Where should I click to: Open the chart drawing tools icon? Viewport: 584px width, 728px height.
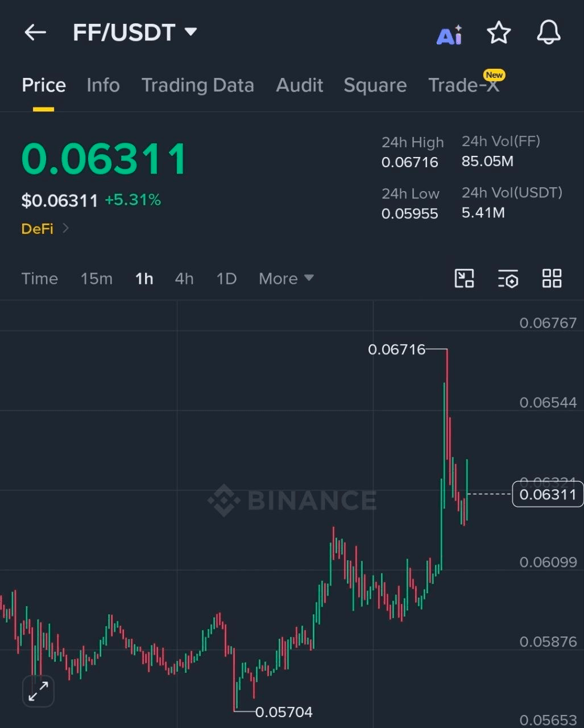(x=465, y=278)
